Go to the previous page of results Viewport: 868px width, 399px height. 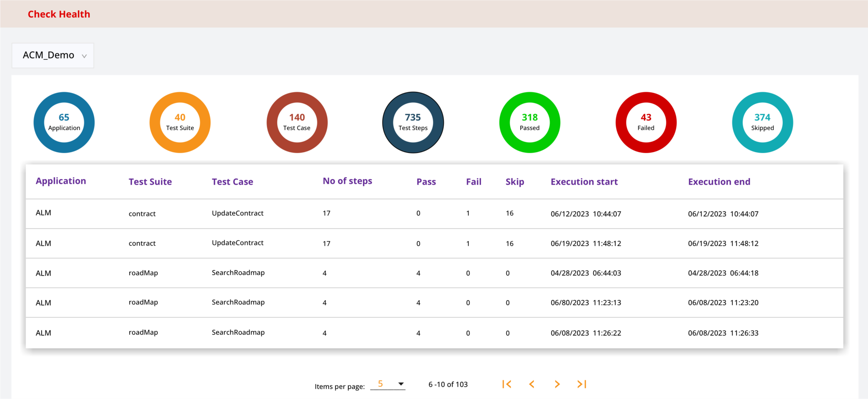[x=532, y=384]
